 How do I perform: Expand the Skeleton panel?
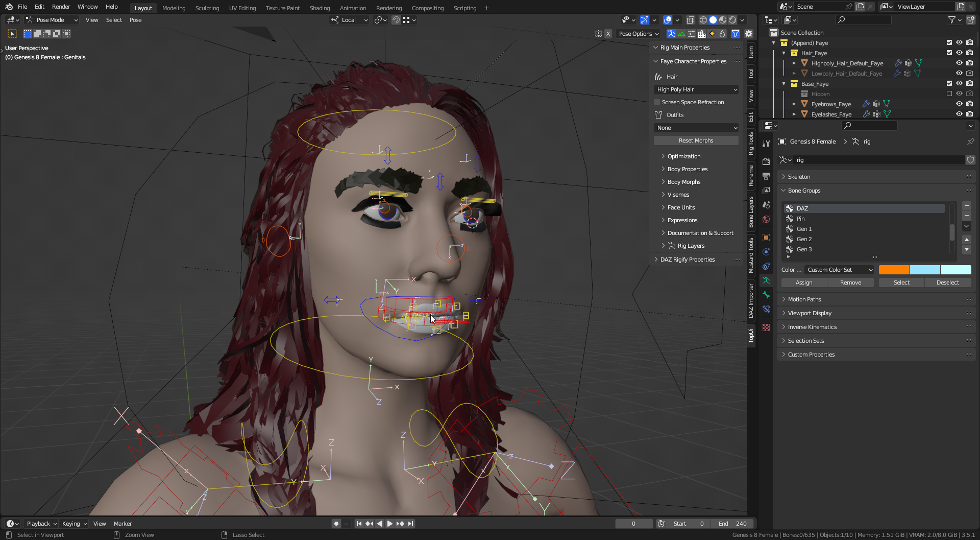coord(876,177)
